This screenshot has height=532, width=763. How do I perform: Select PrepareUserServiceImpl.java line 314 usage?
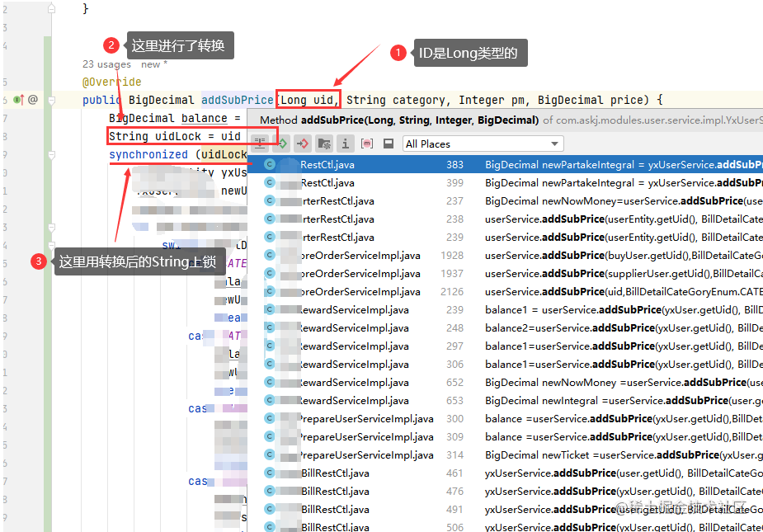tap(505, 455)
